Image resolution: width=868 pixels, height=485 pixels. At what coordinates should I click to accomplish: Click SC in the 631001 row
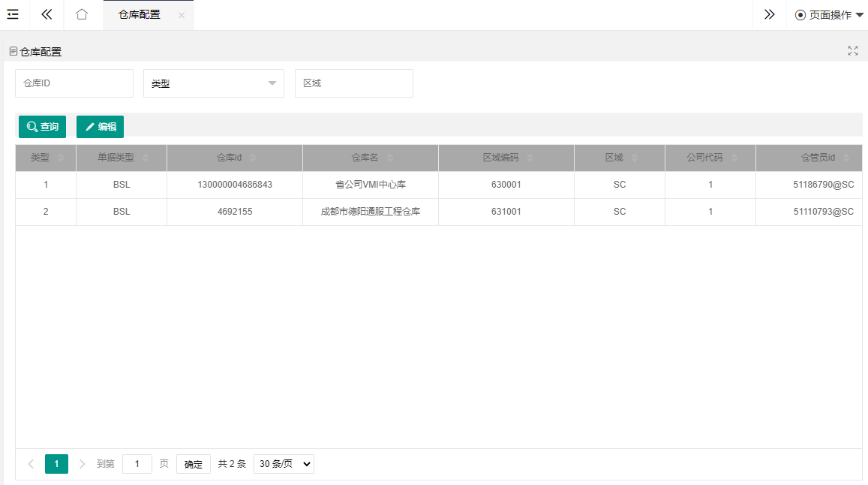[x=620, y=212]
